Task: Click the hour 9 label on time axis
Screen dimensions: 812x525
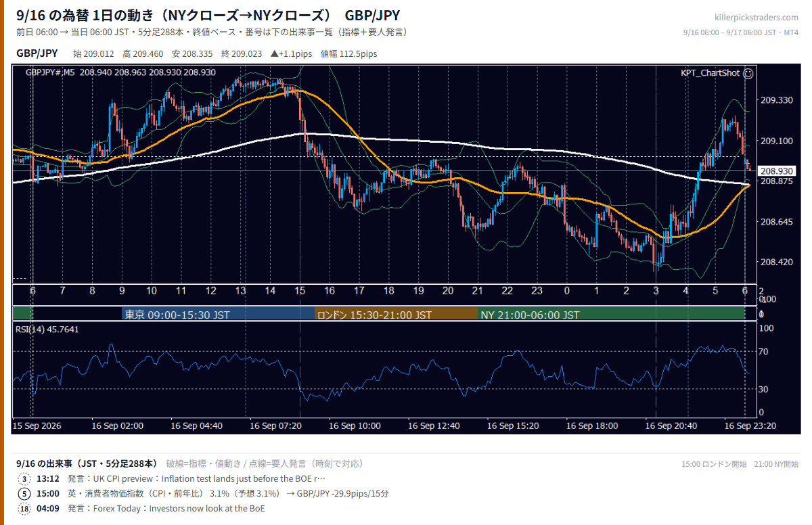Action: (x=122, y=290)
